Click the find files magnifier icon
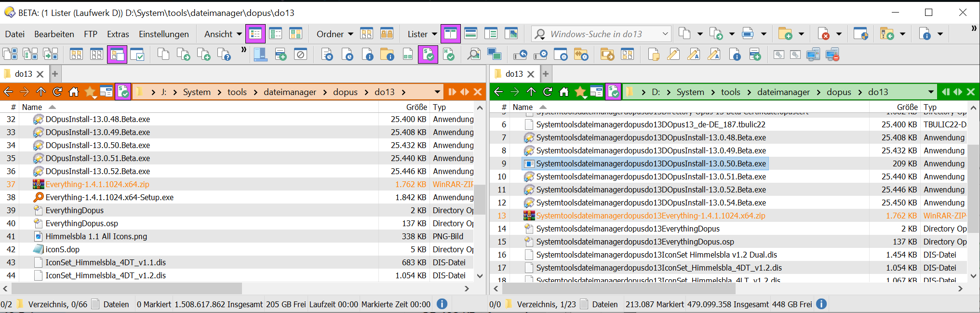980x313 pixels. (x=474, y=54)
